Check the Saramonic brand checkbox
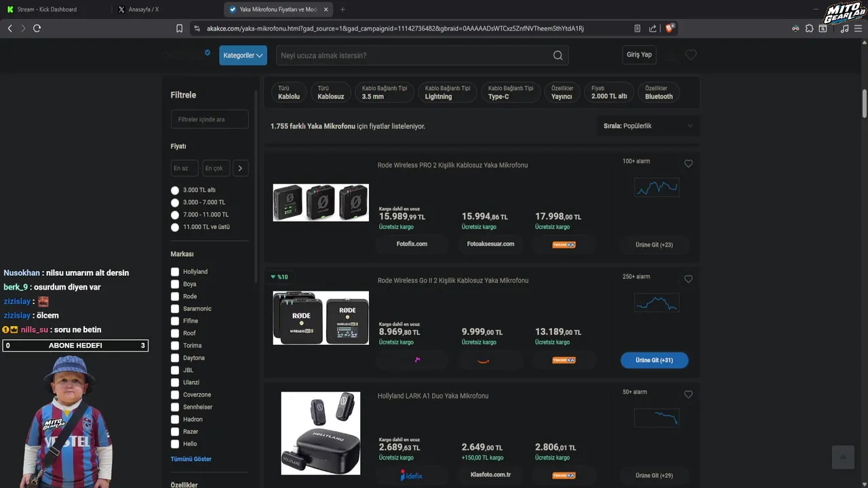Screen dimensions: 868x488 click(x=175, y=308)
